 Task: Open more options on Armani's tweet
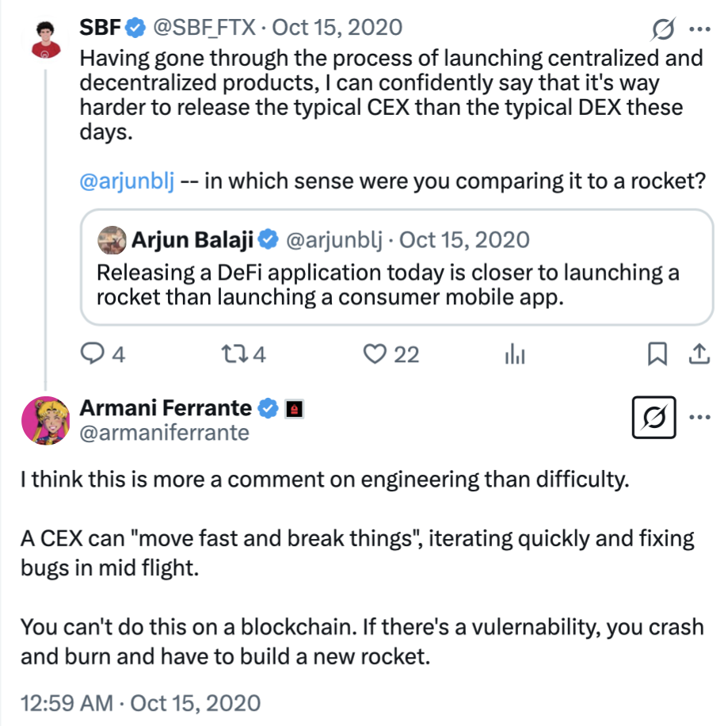[700, 417]
